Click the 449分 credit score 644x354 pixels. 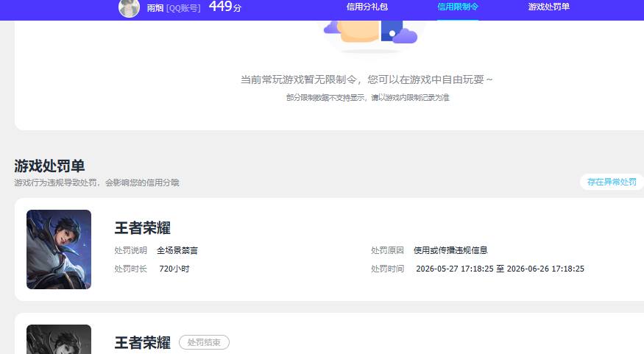tap(225, 7)
